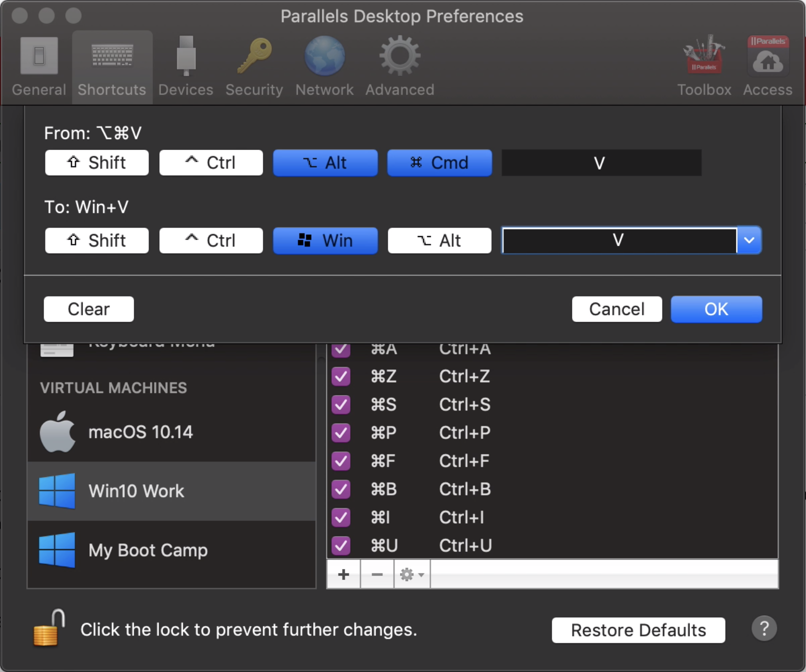The width and height of the screenshot is (806, 672).
Task: Add a new shortcut with the plus button
Action: pyautogui.click(x=343, y=574)
